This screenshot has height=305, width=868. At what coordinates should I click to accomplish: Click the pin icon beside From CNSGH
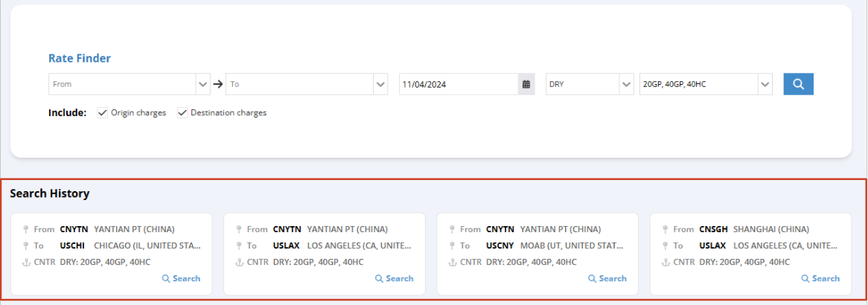pyautogui.click(x=664, y=229)
